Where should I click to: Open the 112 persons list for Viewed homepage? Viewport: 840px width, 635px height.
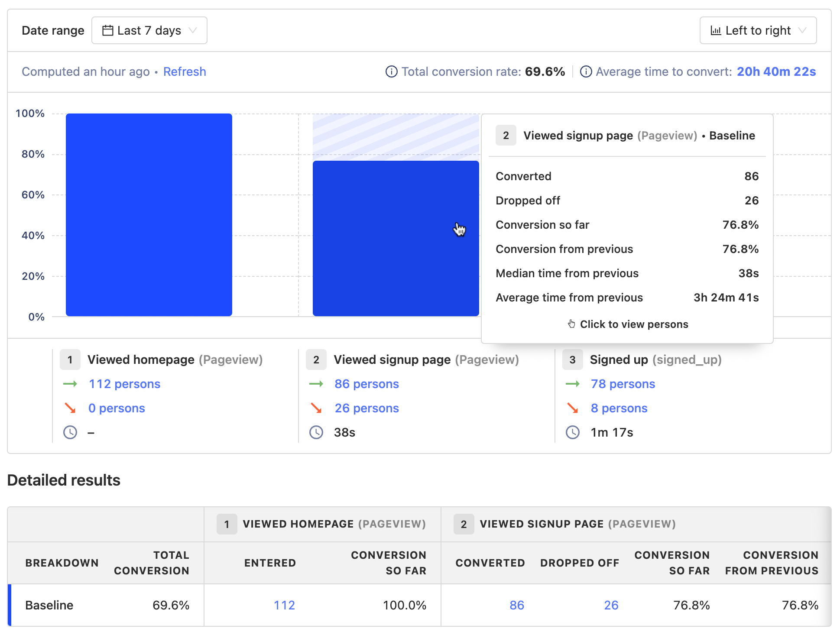click(x=124, y=384)
